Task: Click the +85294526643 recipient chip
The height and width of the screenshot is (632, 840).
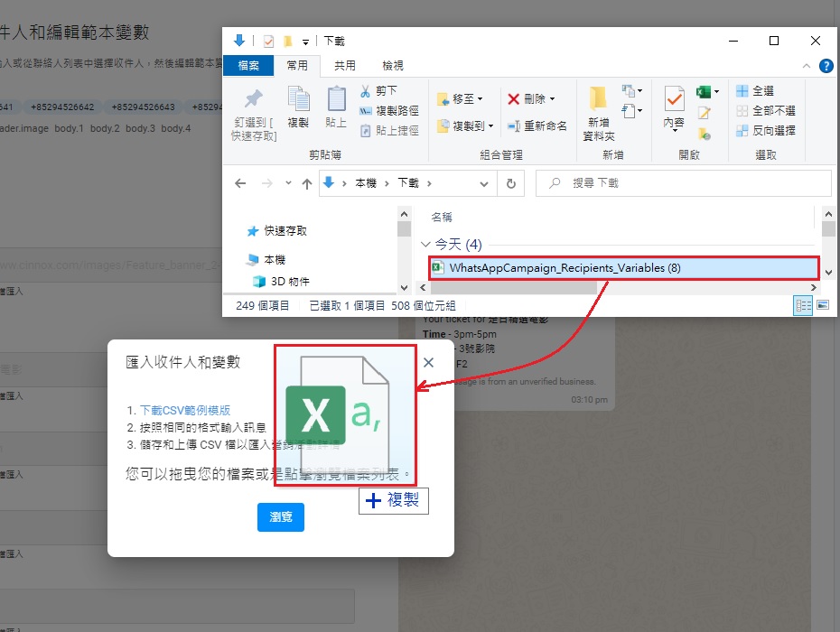Action: 143,107
